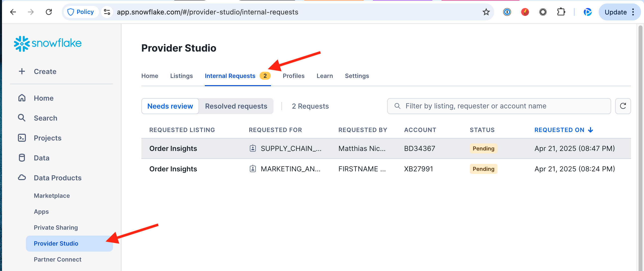The height and width of the screenshot is (271, 644).
Task: Click the Home house icon in sidebar
Action: [x=22, y=98]
